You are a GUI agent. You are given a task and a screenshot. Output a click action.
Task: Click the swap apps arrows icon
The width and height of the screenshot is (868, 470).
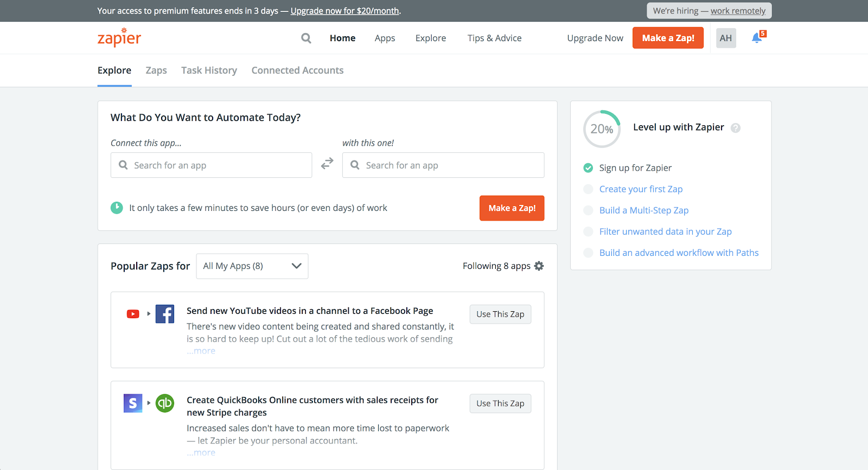click(327, 164)
